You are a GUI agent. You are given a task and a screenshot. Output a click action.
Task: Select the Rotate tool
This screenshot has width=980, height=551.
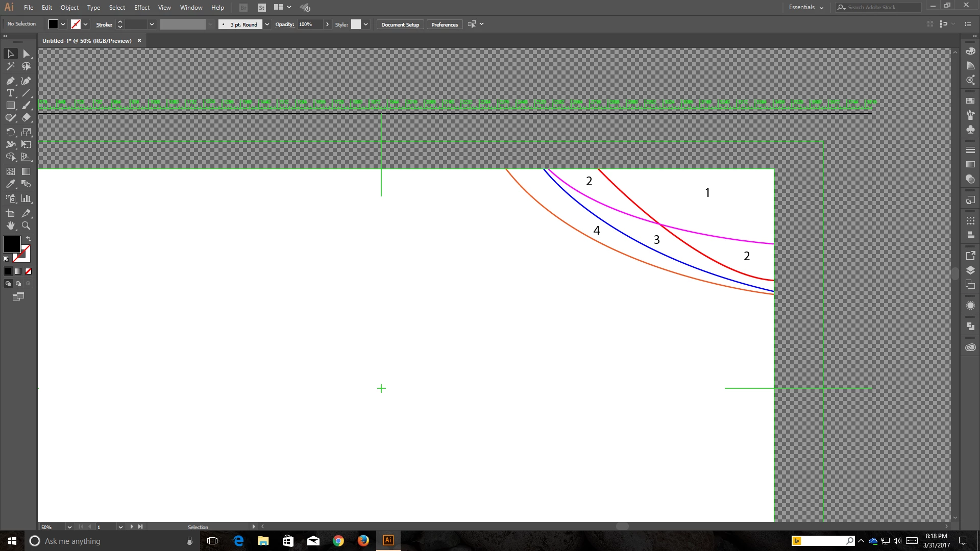tap(10, 132)
